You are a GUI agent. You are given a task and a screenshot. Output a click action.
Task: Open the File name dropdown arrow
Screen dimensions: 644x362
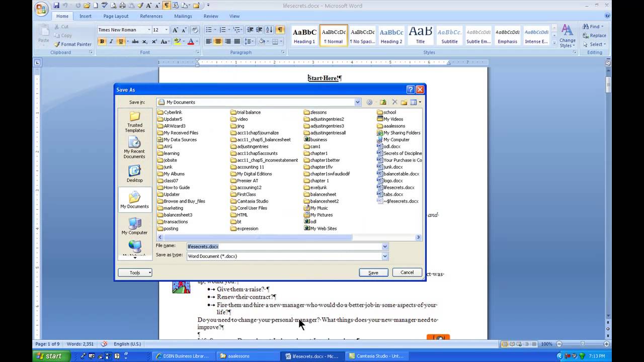pyautogui.click(x=385, y=246)
